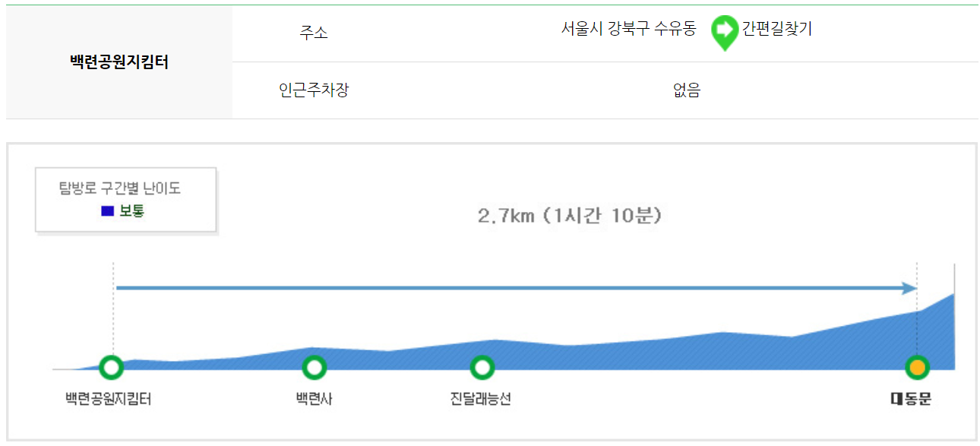This screenshot has width=980, height=446.
Task: Open the 주소 table header entry
Action: (x=313, y=32)
